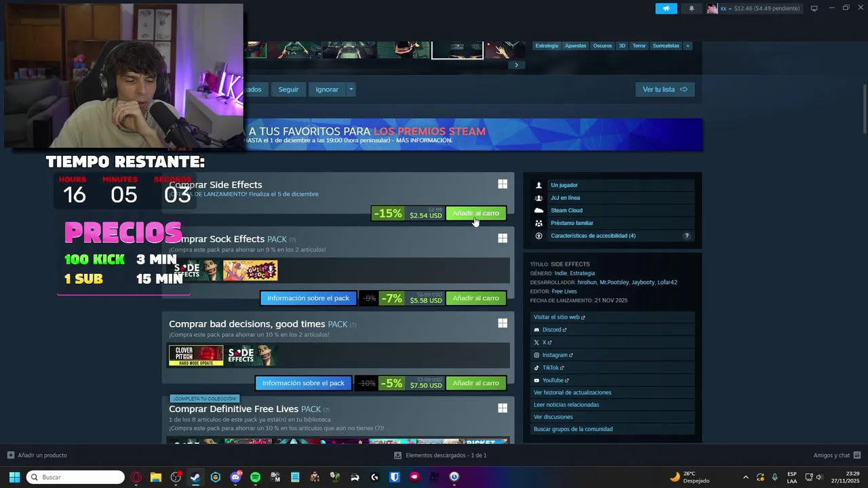Open Spotify from the taskbar
This screenshot has width=868, height=488.
(x=255, y=477)
